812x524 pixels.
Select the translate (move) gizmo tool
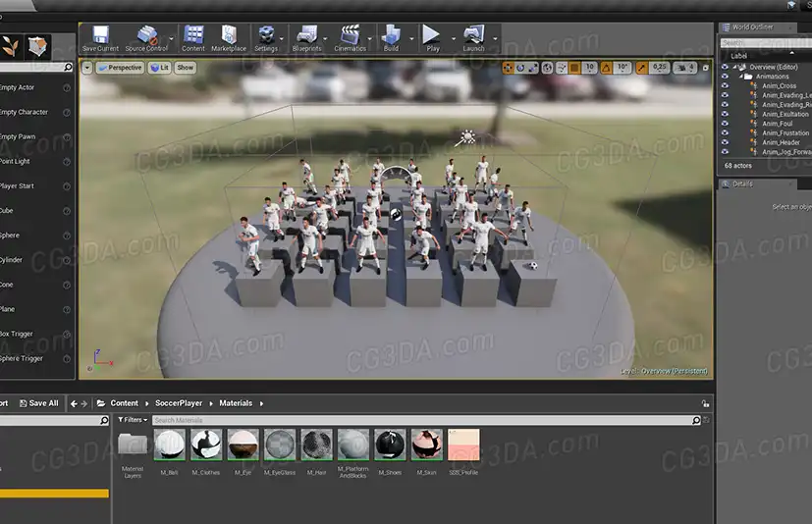tap(508, 68)
